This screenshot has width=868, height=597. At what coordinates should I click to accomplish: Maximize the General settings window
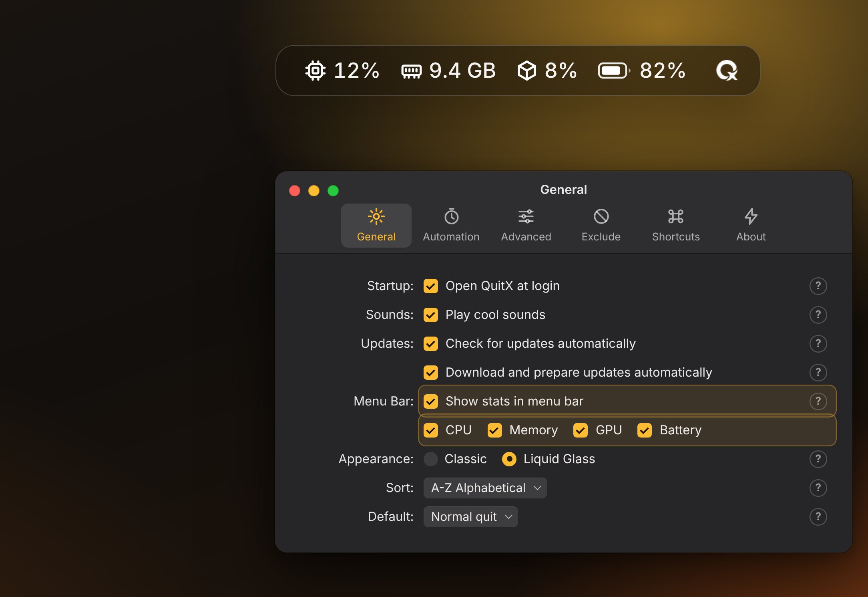point(333,191)
